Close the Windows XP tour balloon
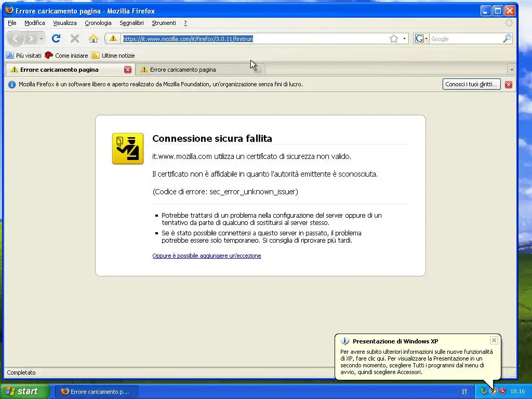The image size is (532, 399). pyautogui.click(x=494, y=340)
